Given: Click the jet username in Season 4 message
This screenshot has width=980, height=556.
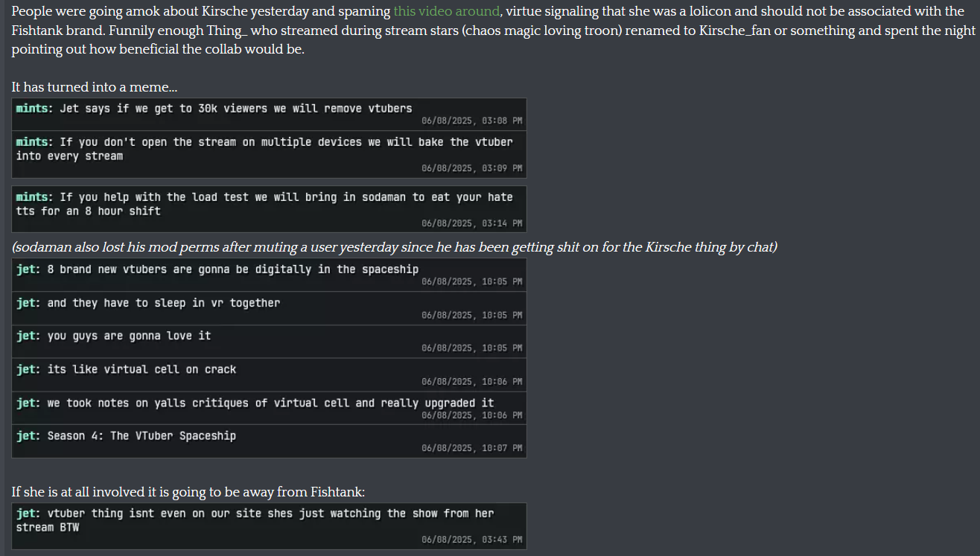Looking at the screenshot, I should (28, 436).
